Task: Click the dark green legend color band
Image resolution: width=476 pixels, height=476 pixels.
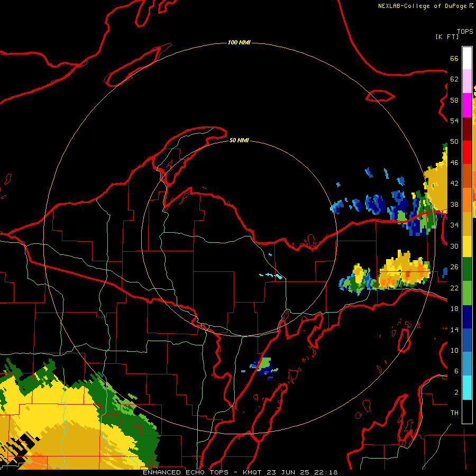Action: click(x=467, y=269)
